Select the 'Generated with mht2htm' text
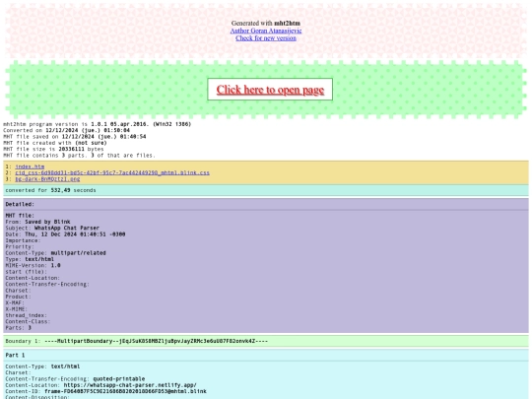The height and width of the screenshot is (399, 532). pos(266,23)
